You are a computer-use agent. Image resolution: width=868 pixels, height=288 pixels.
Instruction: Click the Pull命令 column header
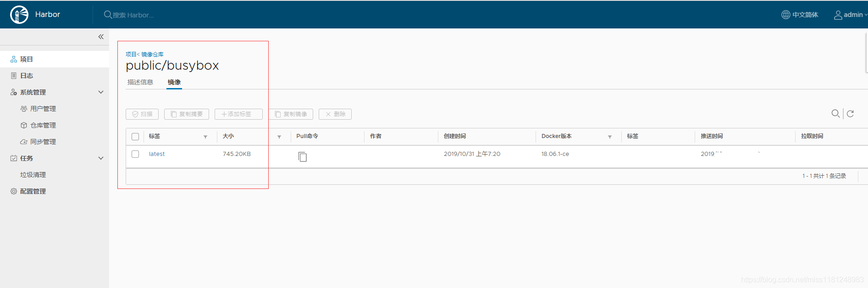click(307, 136)
